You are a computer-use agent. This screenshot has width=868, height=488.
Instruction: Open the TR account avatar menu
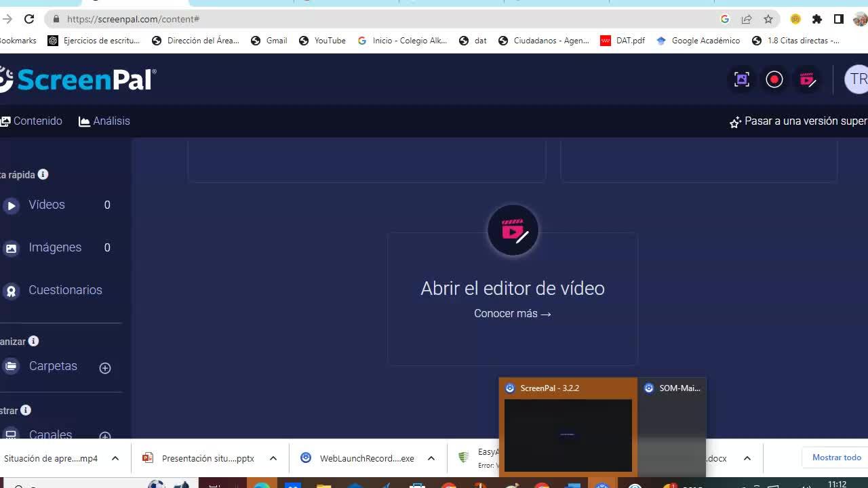[856, 79]
